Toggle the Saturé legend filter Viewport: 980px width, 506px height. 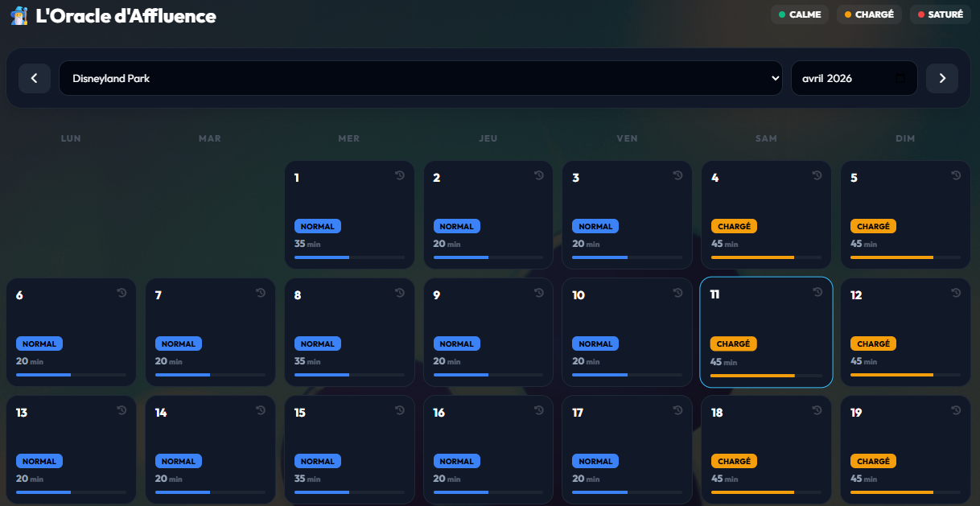[940, 14]
